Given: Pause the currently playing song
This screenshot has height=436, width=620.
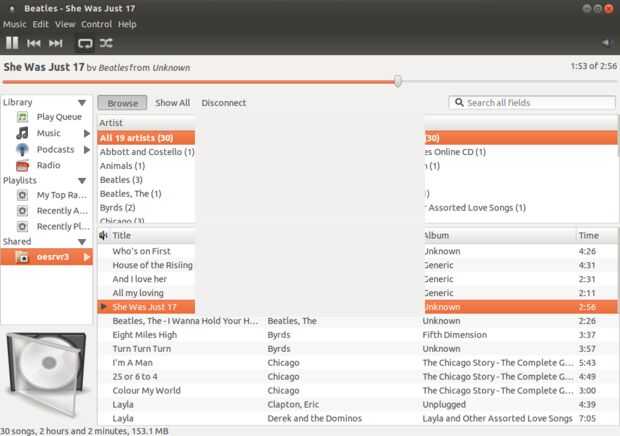Looking at the screenshot, I should click(x=12, y=43).
